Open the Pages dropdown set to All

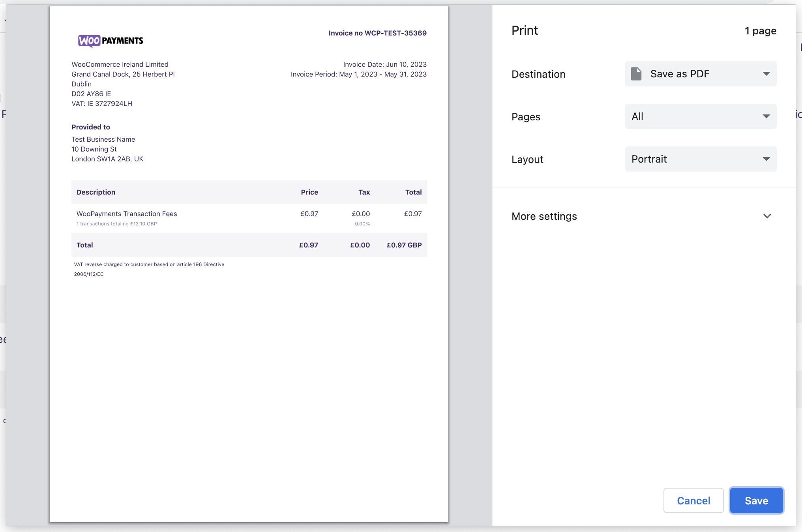[x=701, y=116]
